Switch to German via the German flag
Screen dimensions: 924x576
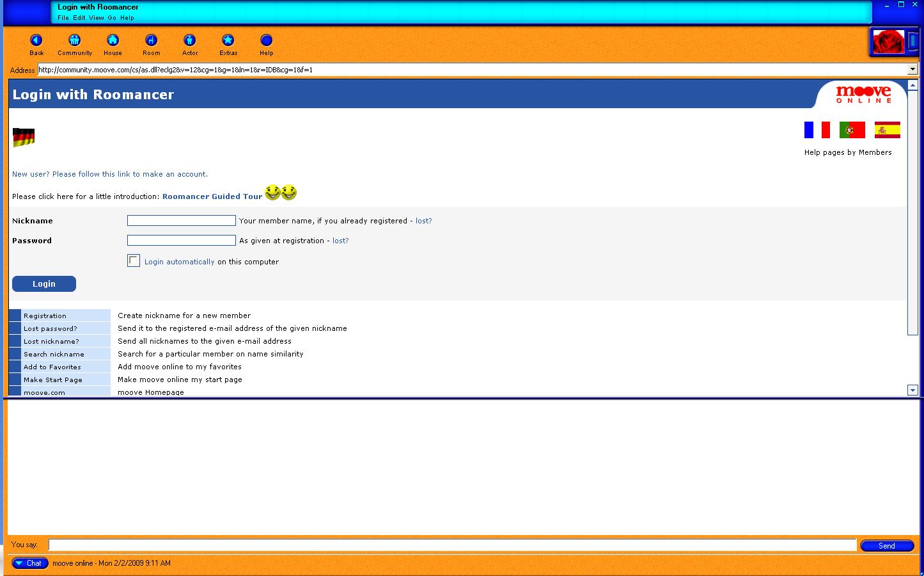pos(24,137)
